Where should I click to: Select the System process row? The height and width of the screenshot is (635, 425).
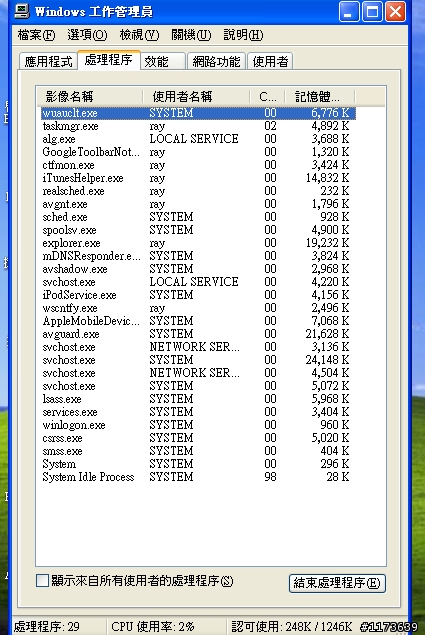pos(198,463)
